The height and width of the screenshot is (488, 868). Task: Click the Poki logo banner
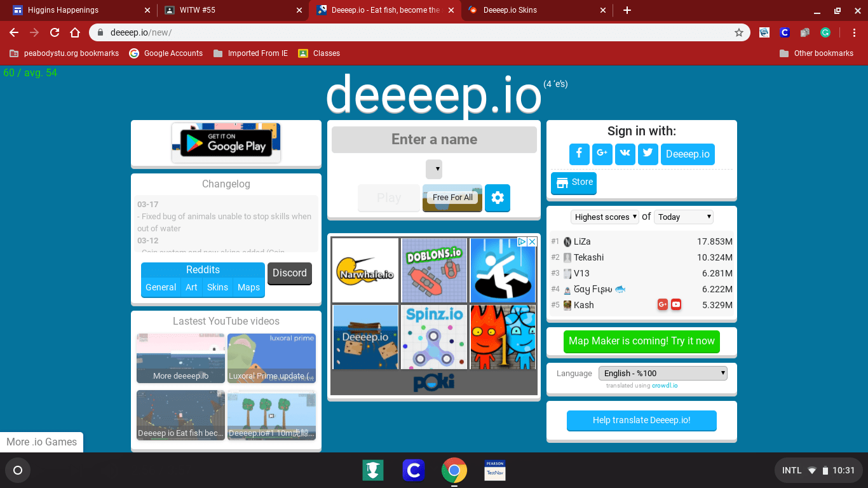[434, 383]
